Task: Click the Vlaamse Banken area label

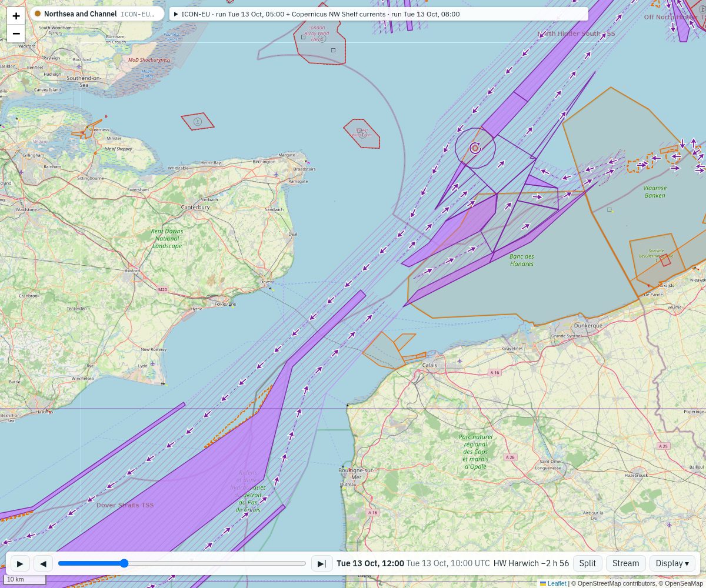Action: pos(655,192)
